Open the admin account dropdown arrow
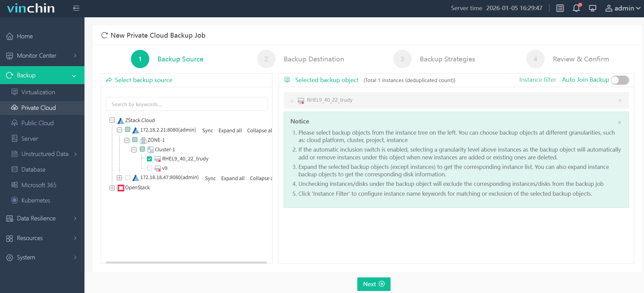Viewport: 644px width, 293px height. [638, 8]
